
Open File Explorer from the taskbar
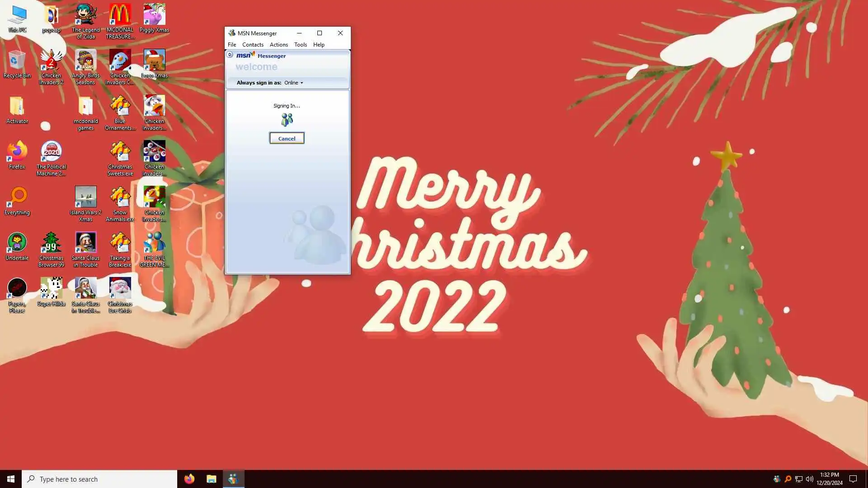point(211,479)
